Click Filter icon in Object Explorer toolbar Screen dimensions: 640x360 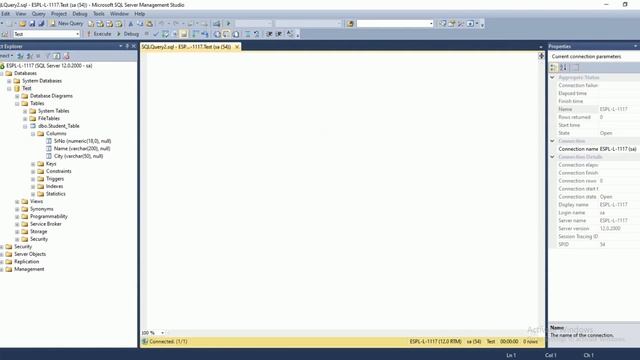pyautogui.click(x=48, y=56)
